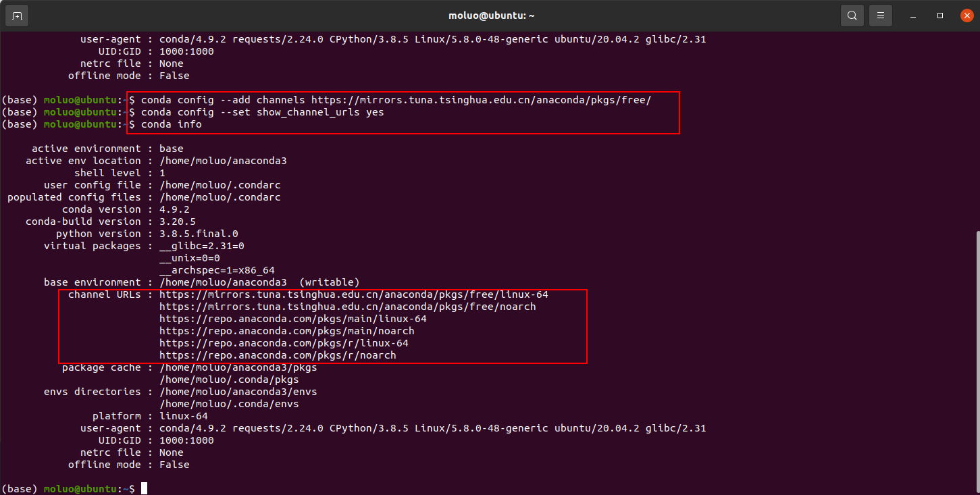Open a new terminal tab
The height and width of the screenshot is (495, 980).
click(17, 16)
